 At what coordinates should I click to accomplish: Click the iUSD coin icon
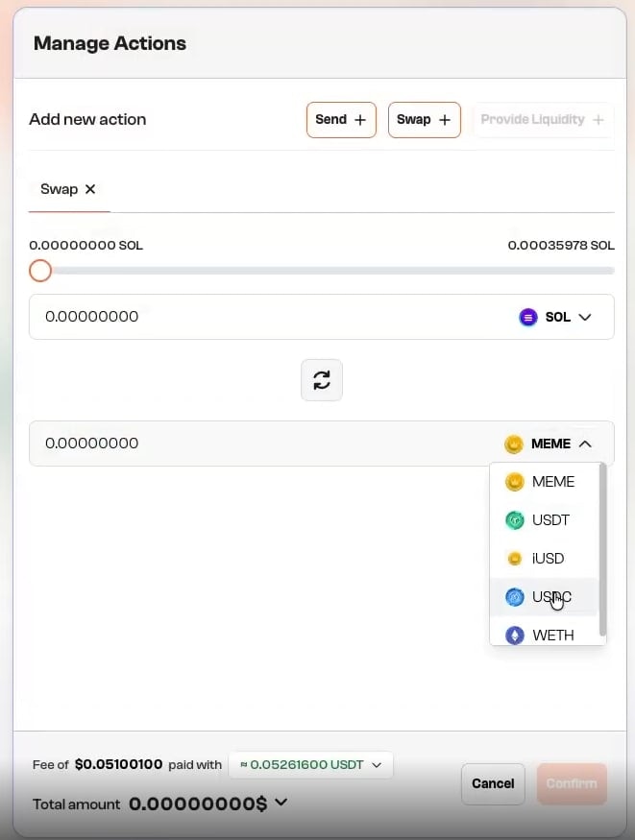(515, 558)
